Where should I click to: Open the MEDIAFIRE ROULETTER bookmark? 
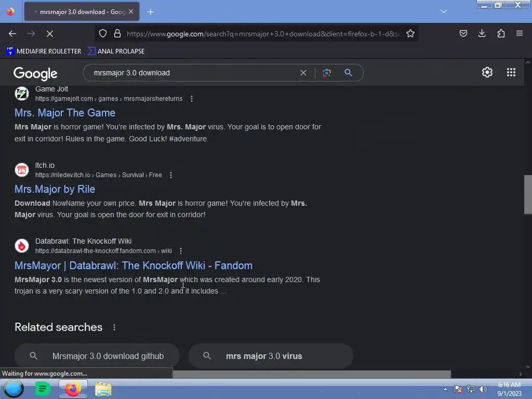click(44, 51)
